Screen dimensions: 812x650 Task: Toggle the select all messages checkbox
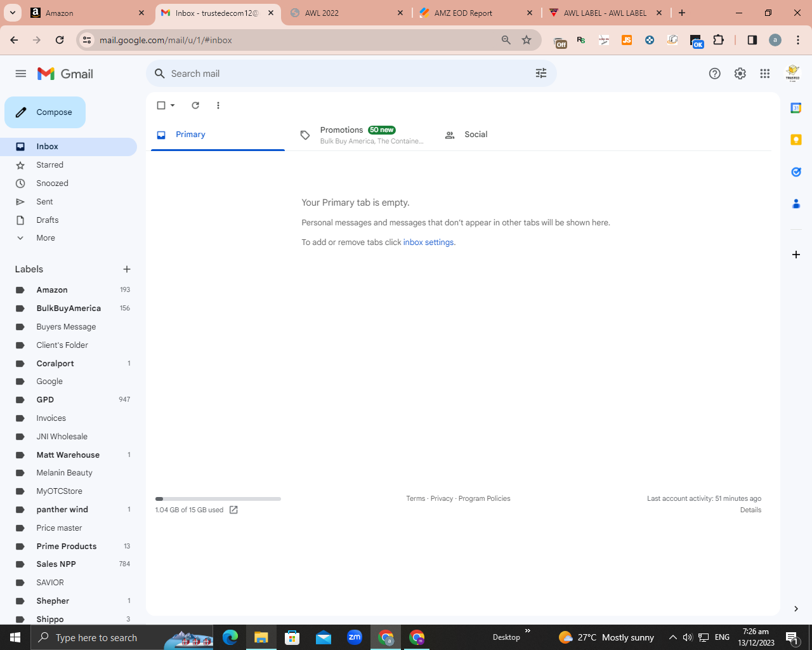tap(161, 105)
